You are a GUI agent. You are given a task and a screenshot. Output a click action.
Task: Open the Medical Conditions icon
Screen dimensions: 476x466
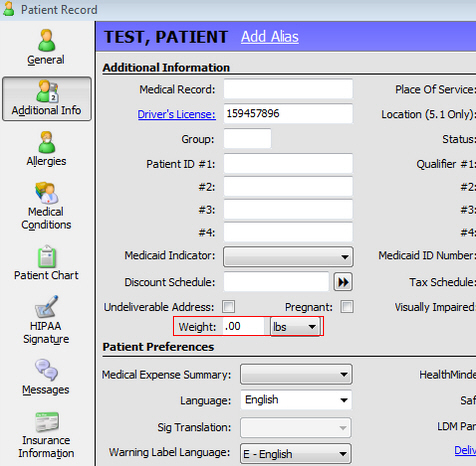click(x=46, y=193)
